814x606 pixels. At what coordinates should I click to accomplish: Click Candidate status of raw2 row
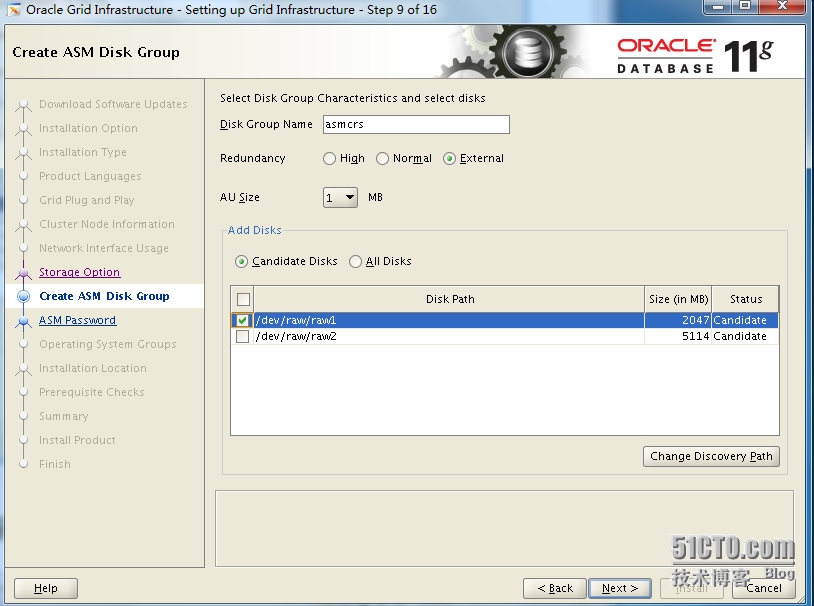[745, 336]
